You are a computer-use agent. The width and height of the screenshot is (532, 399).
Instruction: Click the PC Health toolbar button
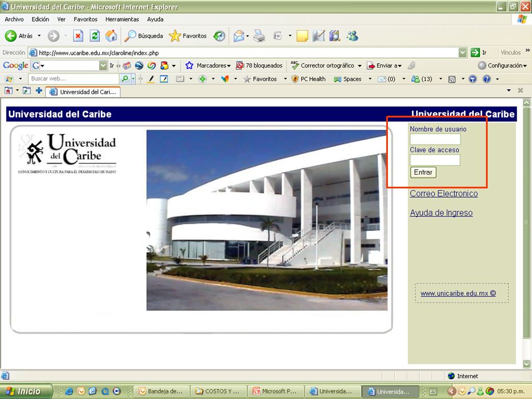tap(309, 79)
